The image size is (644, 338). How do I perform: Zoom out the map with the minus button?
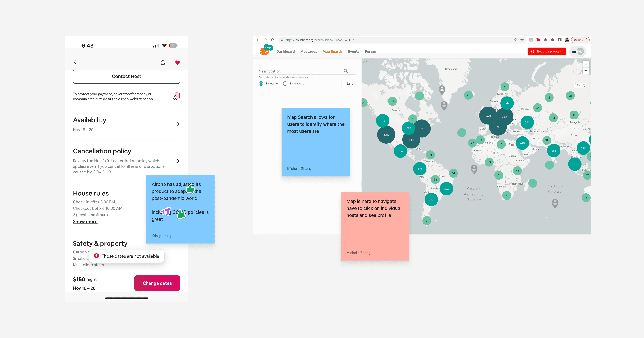point(586,71)
